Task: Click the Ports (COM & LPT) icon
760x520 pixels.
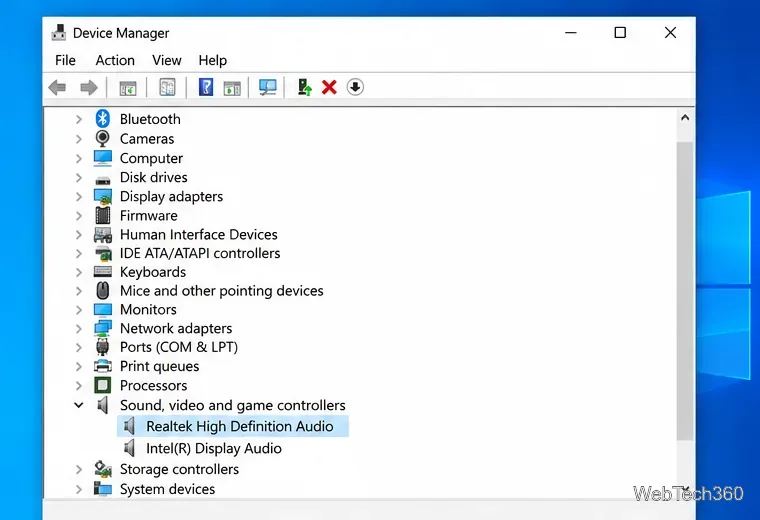Action: 103,347
